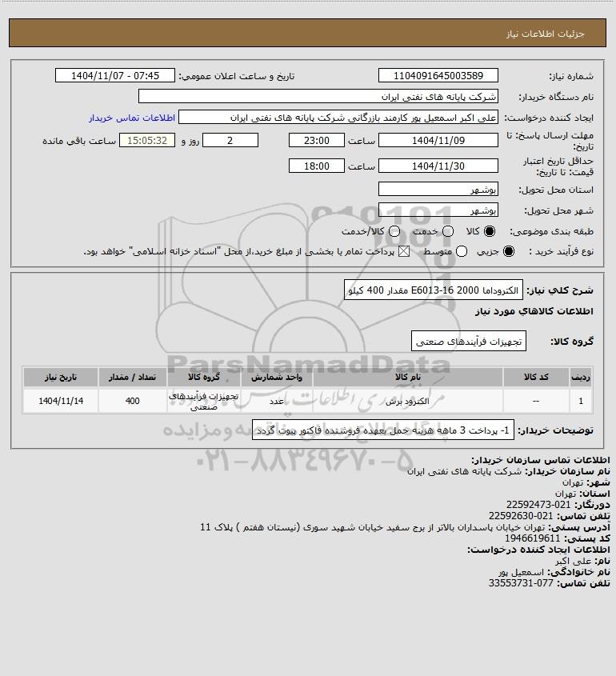This screenshot has height=676, width=616.
Task: Select the کالا radio button
Action: point(490,231)
